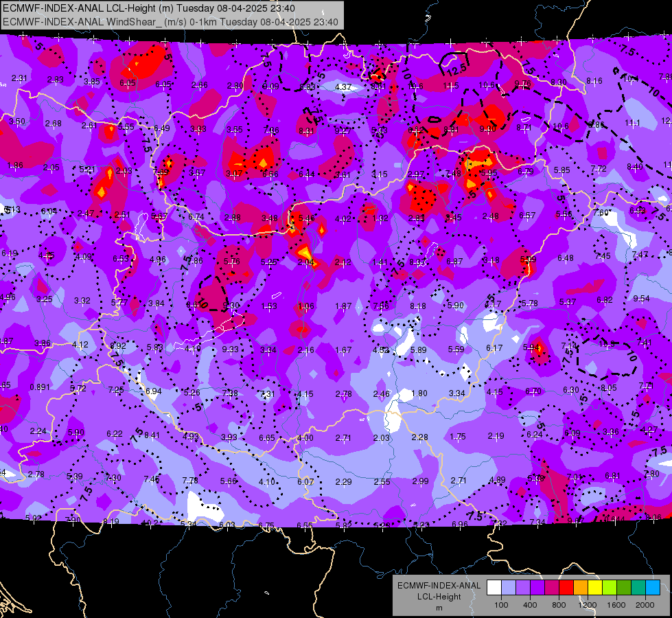Click the legend tick label 1200
Image resolution: width=672 pixels, height=618 pixels.
pyautogui.click(x=588, y=605)
